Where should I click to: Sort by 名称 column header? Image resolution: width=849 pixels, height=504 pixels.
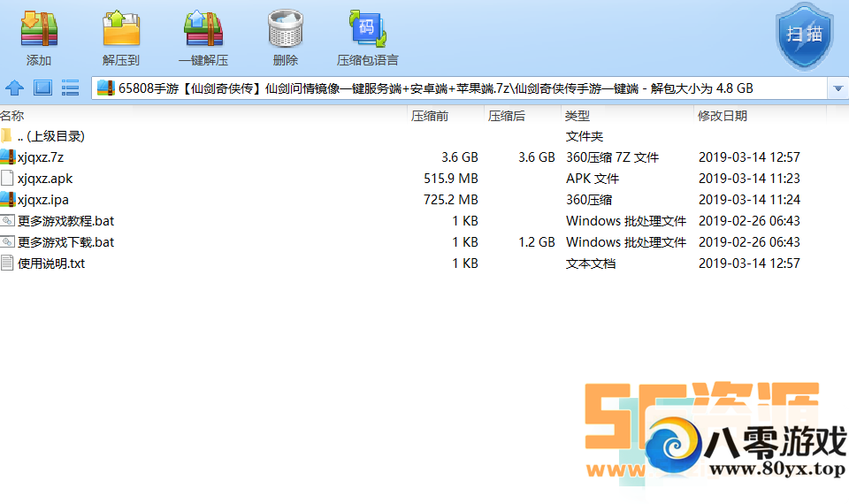(x=11, y=116)
